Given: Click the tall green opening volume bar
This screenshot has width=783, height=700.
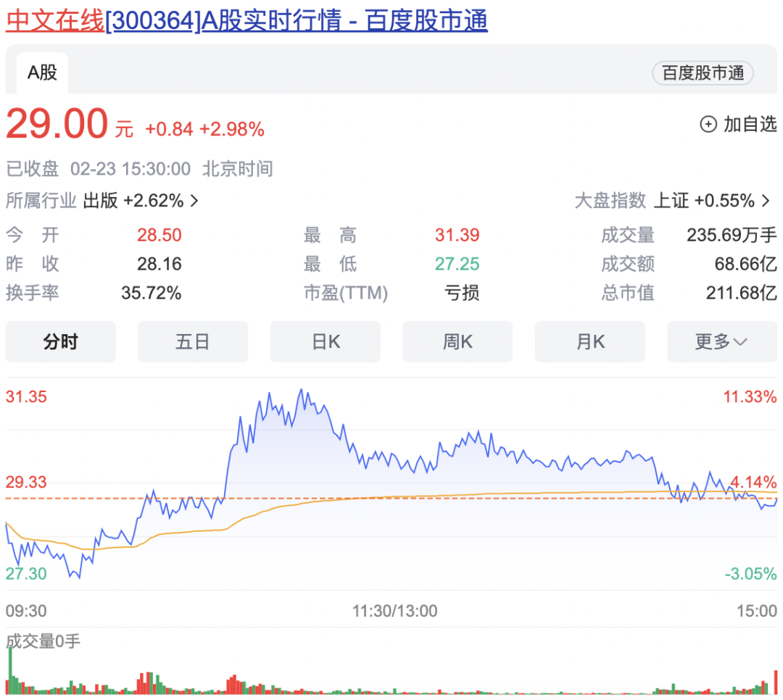Looking at the screenshot, I should click(10, 670).
